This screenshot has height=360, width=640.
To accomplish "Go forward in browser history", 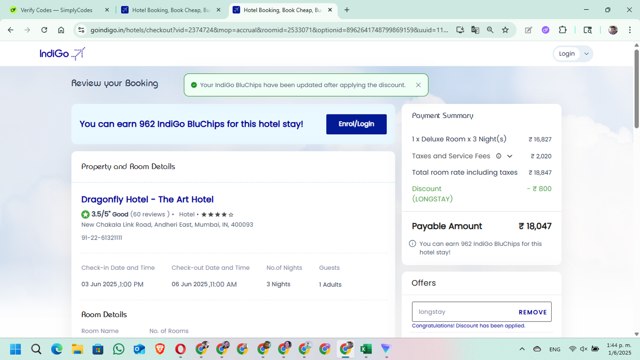I will (x=27, y=30).
